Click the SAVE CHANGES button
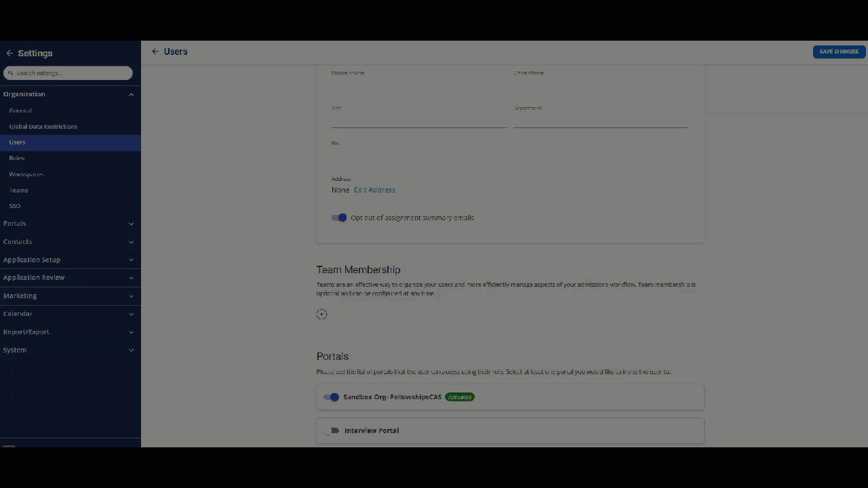The image size is (868, 488). click(839, 52)
